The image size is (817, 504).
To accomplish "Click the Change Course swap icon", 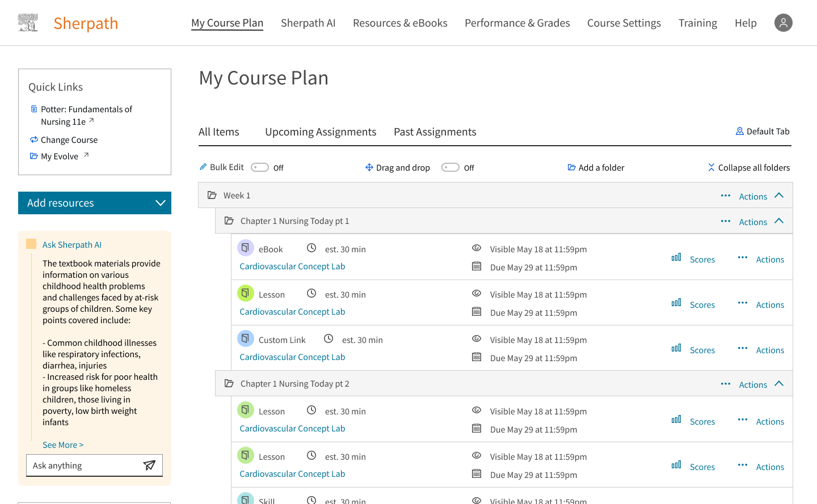I will [x=34, y=139].
